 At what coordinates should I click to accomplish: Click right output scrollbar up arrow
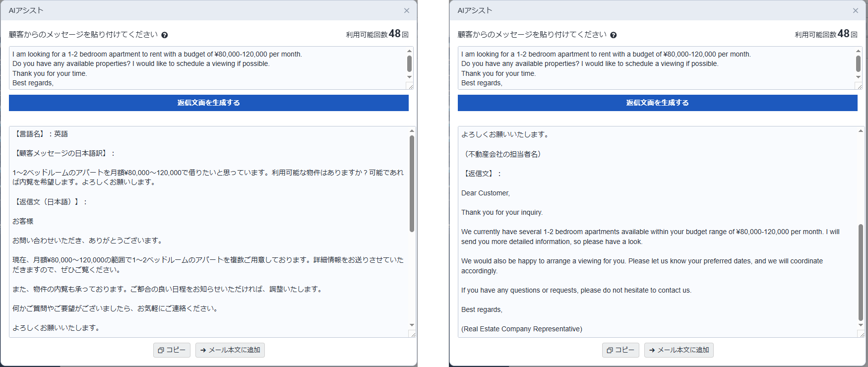pos(861,131)
